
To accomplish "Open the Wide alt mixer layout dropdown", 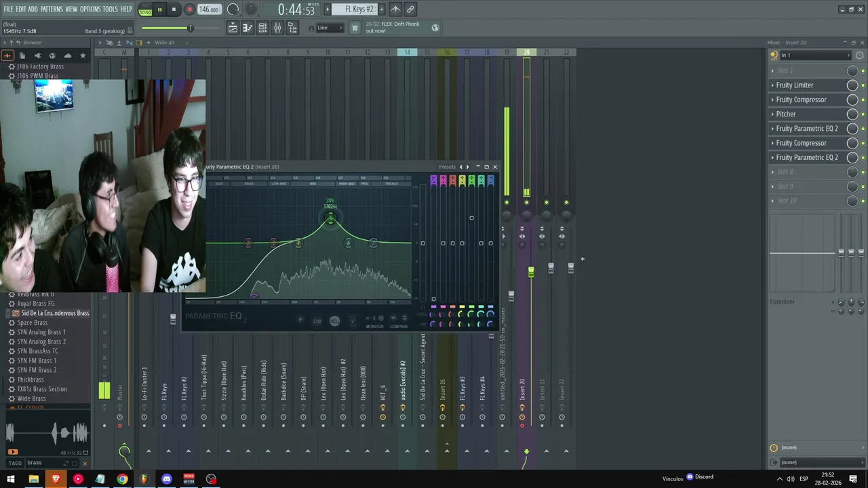I will [x=165, y=43].
